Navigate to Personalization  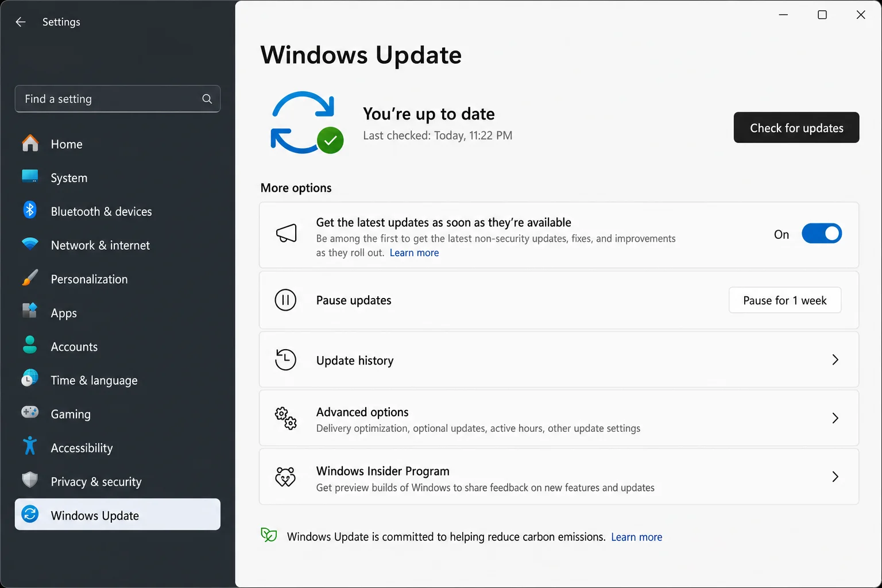click(118, 279)
